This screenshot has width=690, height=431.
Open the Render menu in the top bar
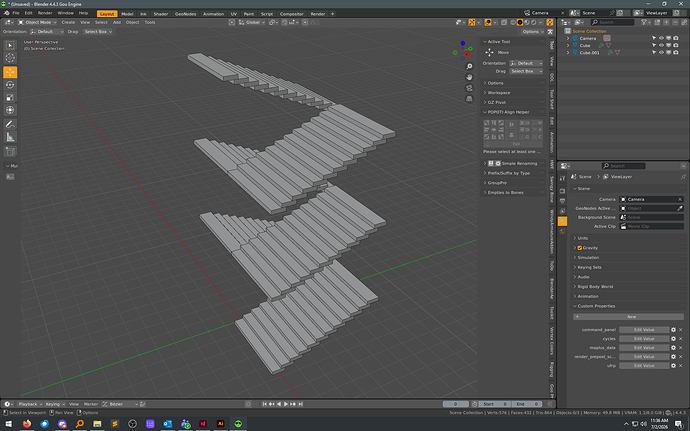pyautogui.click(x=45, y=13)
